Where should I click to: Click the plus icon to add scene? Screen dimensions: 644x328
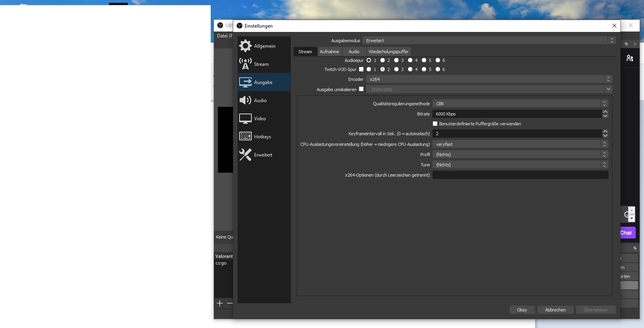point(220,303)
